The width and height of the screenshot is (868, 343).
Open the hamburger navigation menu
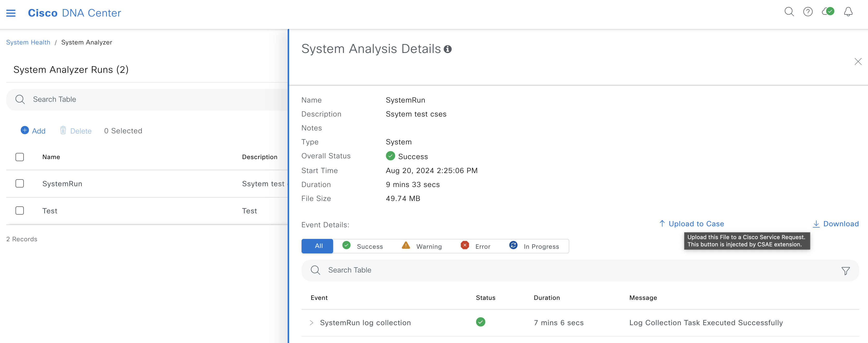[11, 13]
